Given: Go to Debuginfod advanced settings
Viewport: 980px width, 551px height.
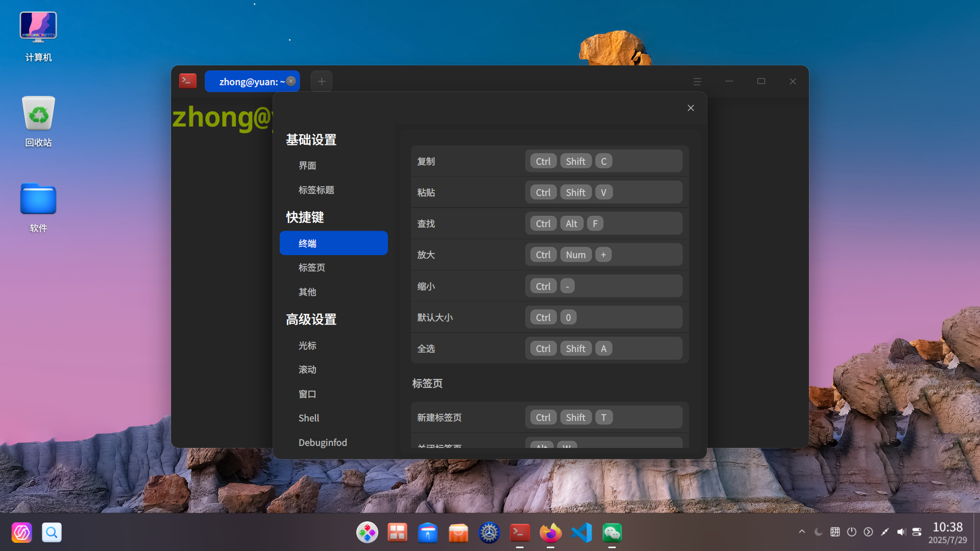Looking at the screenshot, I should pos(323,442).
